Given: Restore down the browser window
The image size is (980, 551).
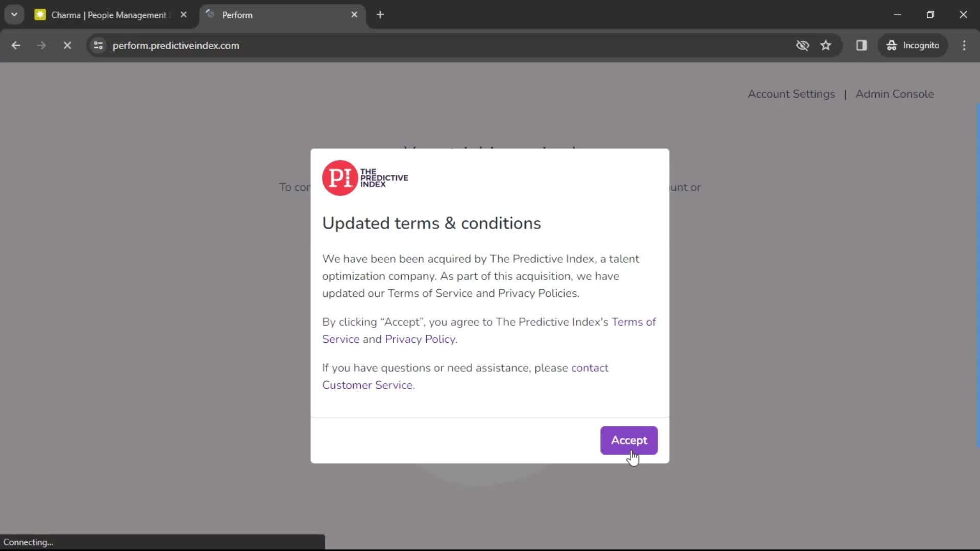Looking at the screenshot, I should click(930, 15).
